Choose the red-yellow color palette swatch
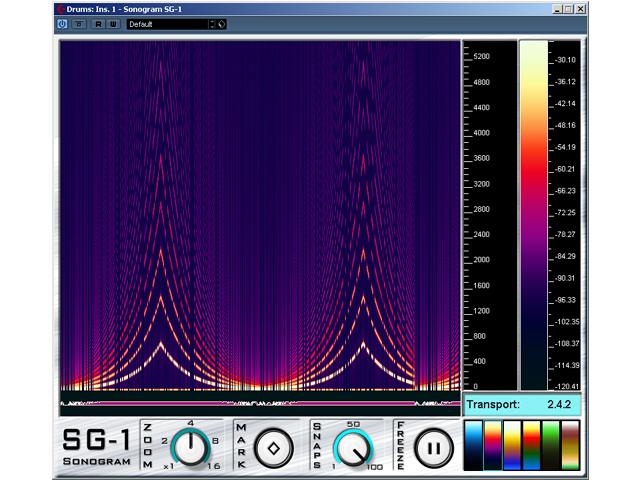640x480 pixels. (x=532, y=445)
